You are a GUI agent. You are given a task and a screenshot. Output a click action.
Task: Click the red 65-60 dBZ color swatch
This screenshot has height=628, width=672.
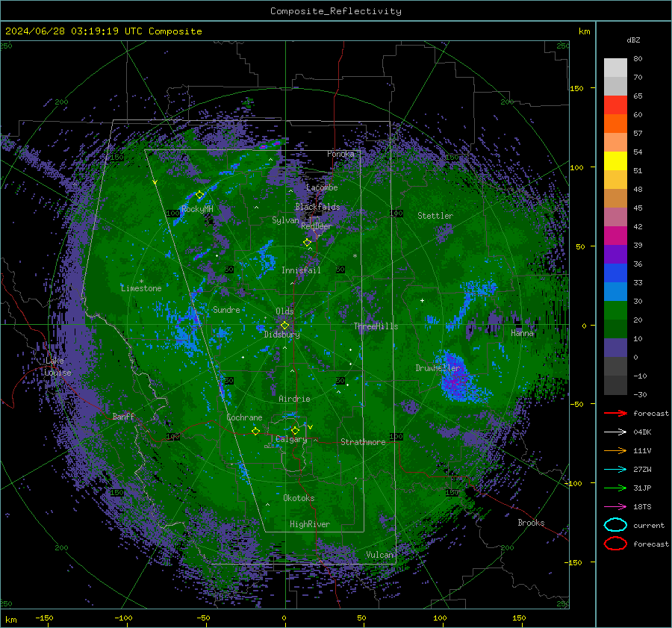[x=615, y=105]
